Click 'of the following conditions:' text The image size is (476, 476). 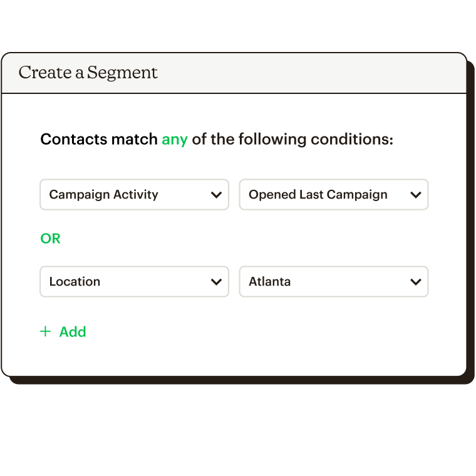click(x=292, y=140)
